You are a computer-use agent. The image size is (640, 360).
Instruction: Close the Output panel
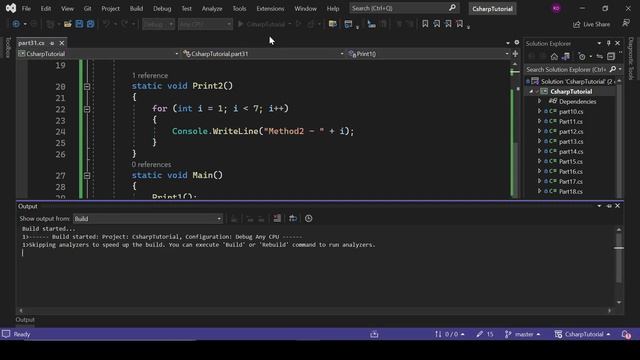[618, 206]
